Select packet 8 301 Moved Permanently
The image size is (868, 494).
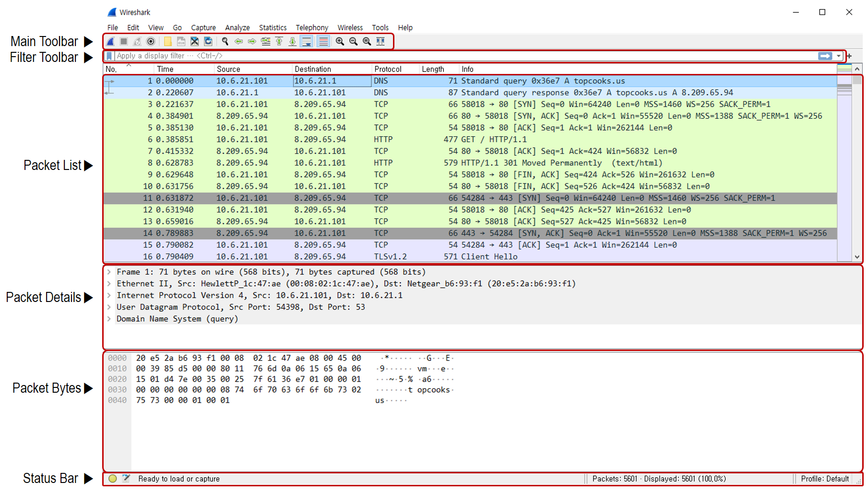click(x=470, y=163)
